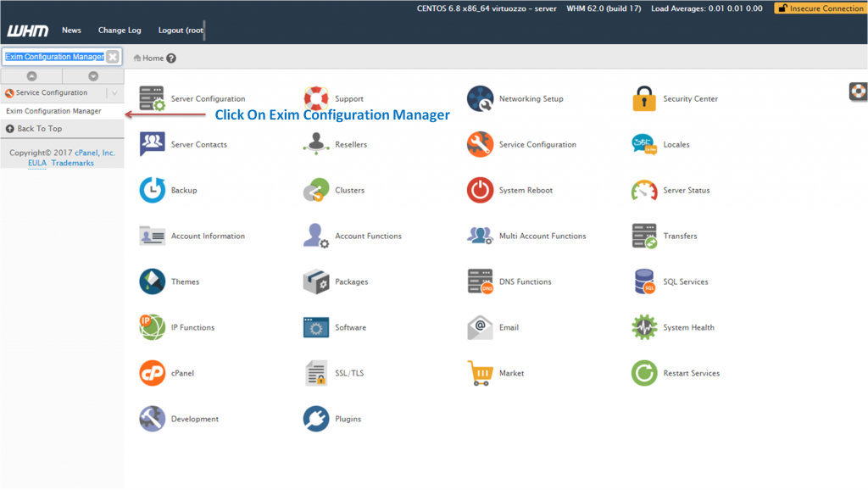Open the News menu item
This screenshot has height=490, width=868.
(x=71, y=31)
